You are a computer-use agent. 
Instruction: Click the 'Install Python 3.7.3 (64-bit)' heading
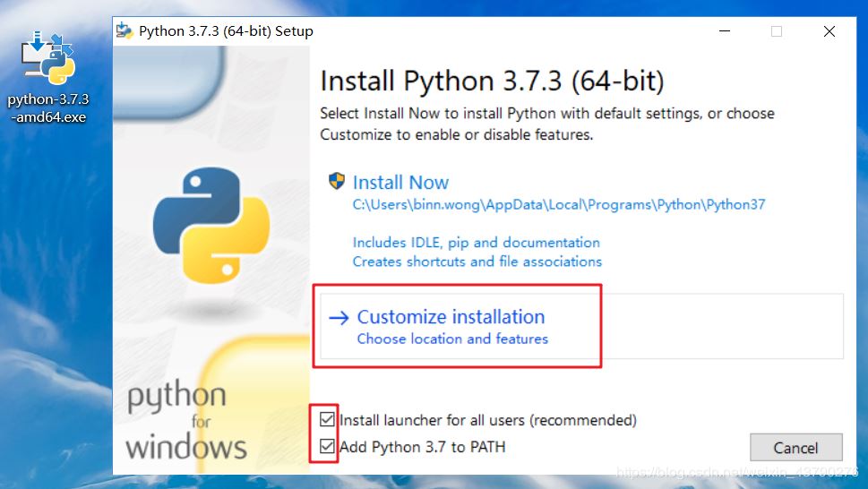coord(492,81)
